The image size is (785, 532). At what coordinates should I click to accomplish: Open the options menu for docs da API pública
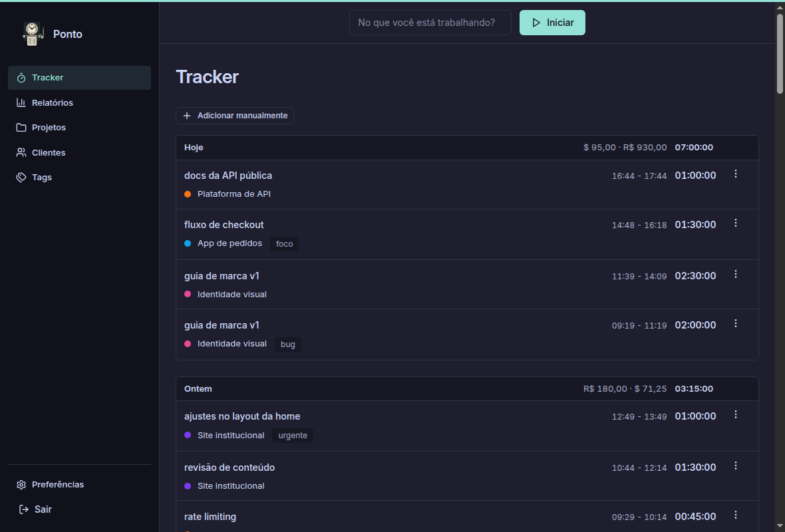[x=735, y=174]
